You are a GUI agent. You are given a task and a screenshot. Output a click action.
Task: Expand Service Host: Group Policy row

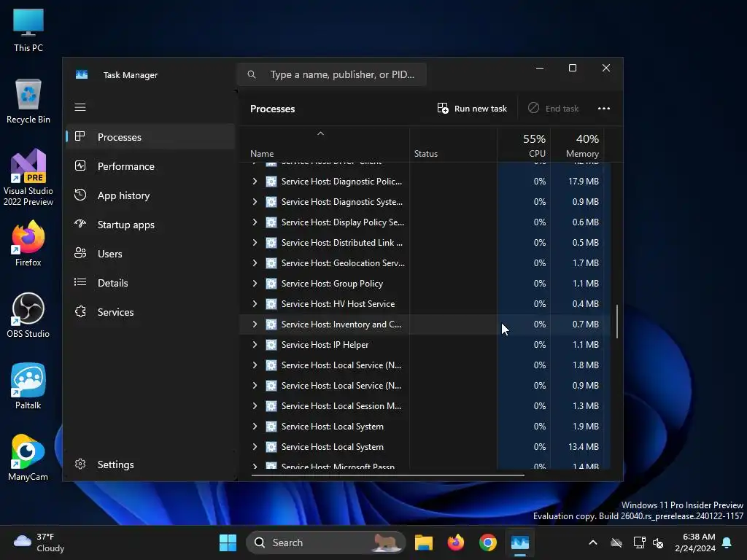pyautogui.click(x=255, y=284)
